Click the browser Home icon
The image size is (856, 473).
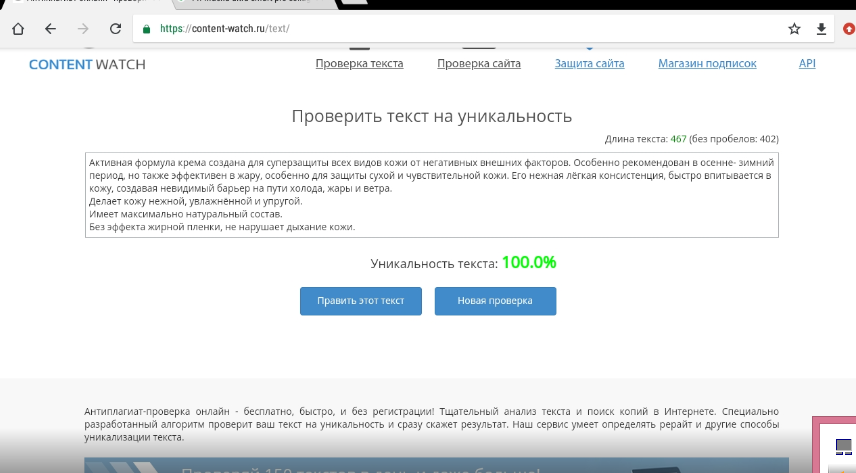coord(18,29)
